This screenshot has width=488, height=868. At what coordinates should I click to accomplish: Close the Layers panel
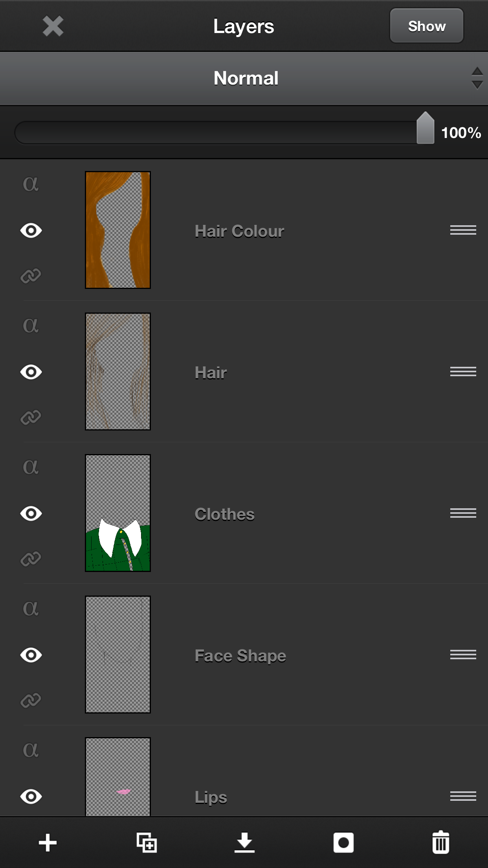pyautogui.click(x=53, y=26)
